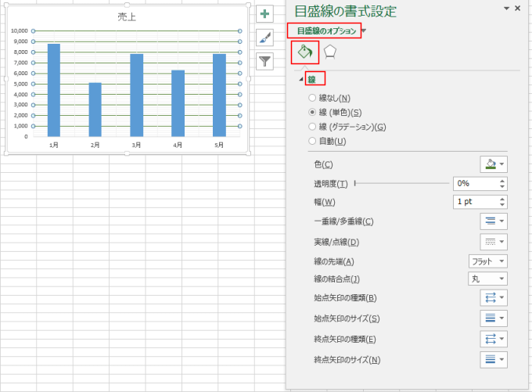The height and width of the screenshot is (392, 532).
Task: Click the 10,000 axis label
Action: 20,31
